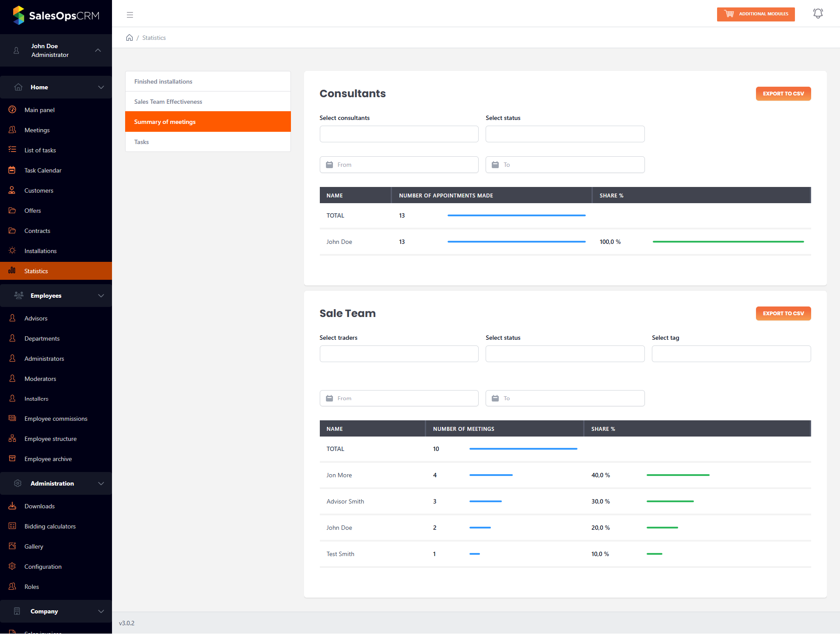
Task: Click the home breadcrumb icon
Action: (x=129, y=38)
